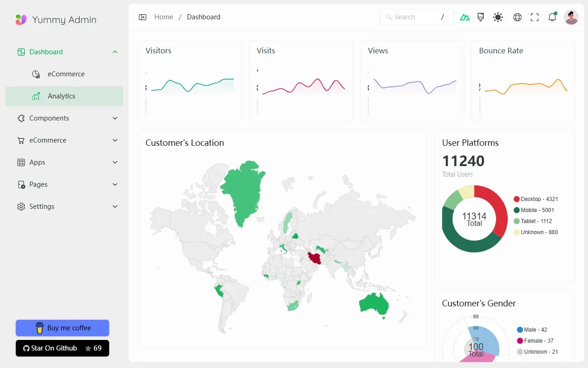Collapse the sidebar using the panel icon

pyautogui.click(x=143, y=17)
